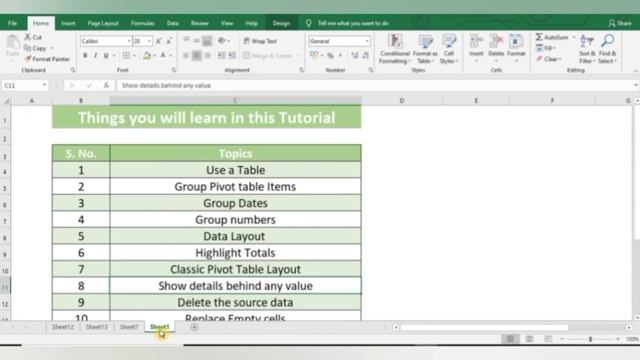Click in the formula bar
Image resolution: width=640 pixels, height=360 pixels.
coord(376,85)
